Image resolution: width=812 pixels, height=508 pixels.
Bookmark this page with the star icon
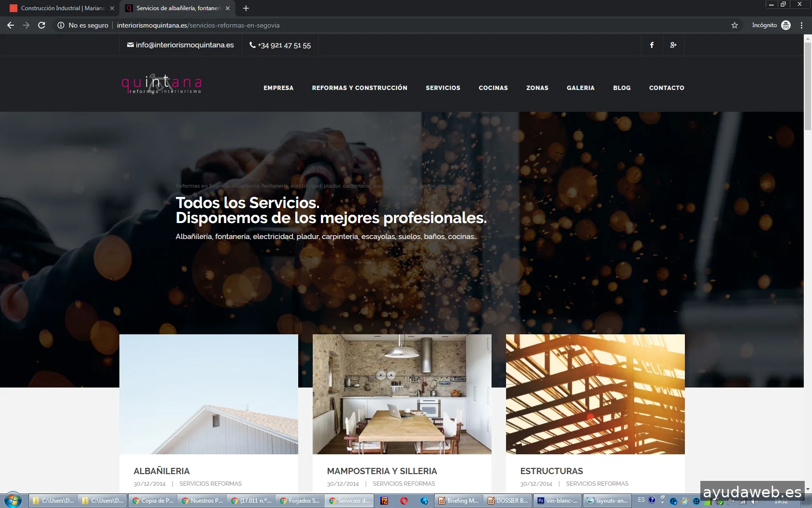(734, 25)
